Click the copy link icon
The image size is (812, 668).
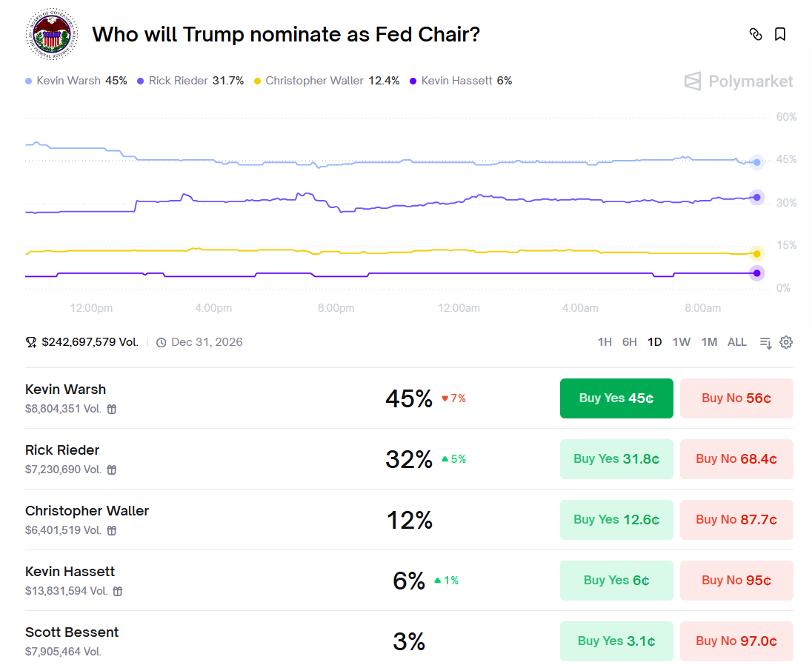tap(756, 34)
